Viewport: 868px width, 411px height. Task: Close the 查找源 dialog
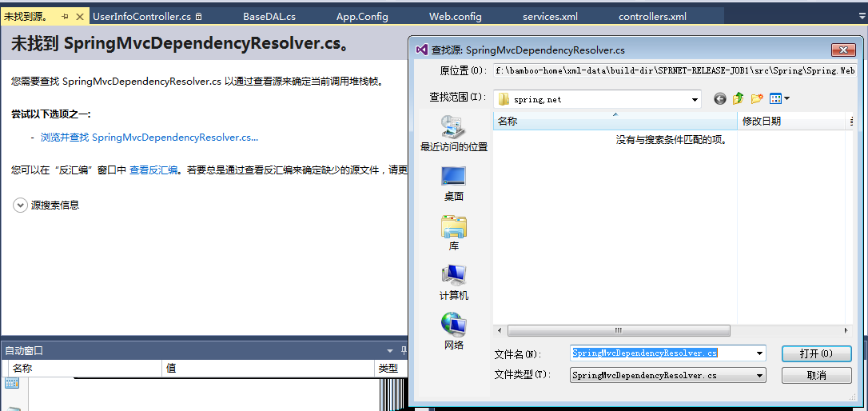pos(843,50)
